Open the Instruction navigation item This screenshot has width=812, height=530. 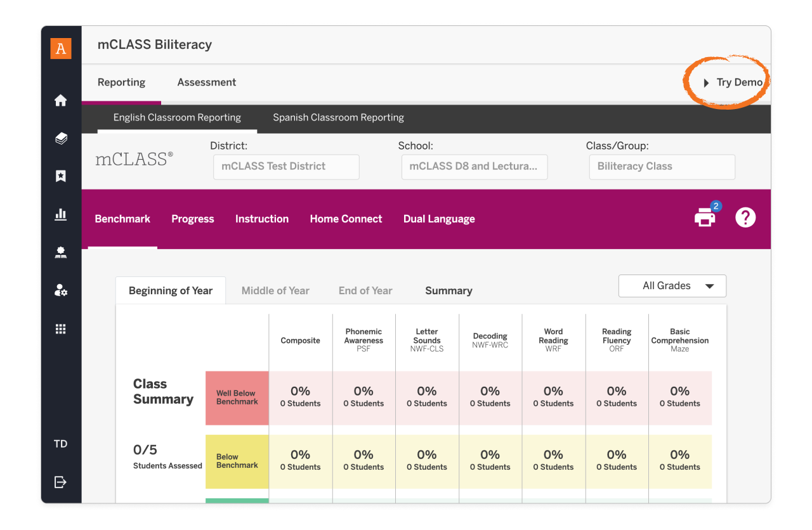pos(262,219)
